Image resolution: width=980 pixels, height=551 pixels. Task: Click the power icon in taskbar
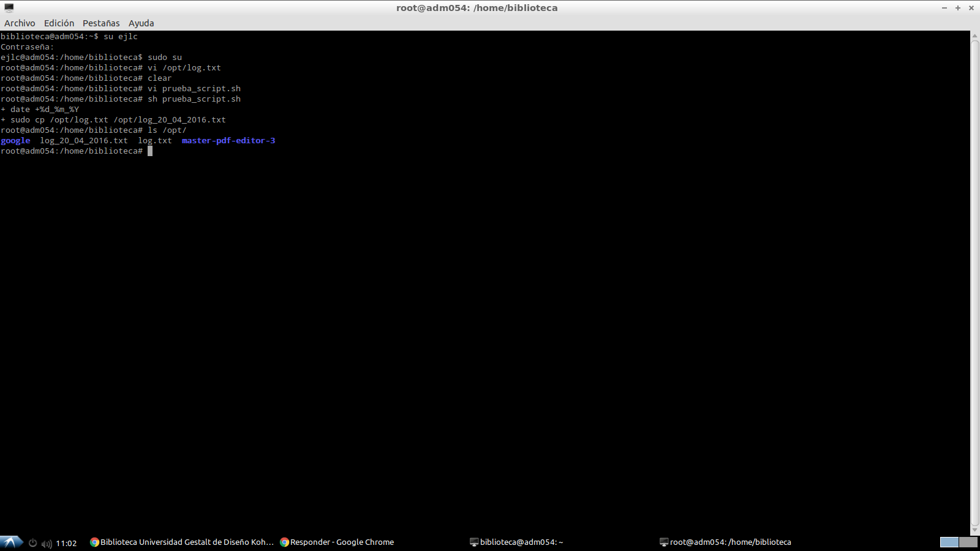point(33,543)
